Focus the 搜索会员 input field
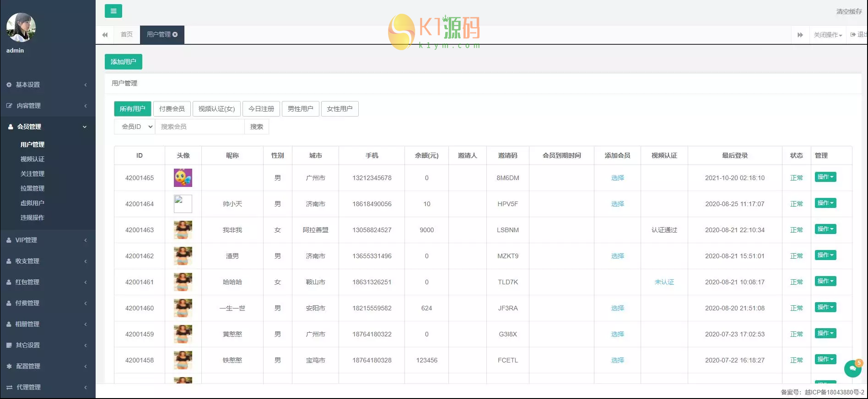868x399 pixels. pos(199,127)
